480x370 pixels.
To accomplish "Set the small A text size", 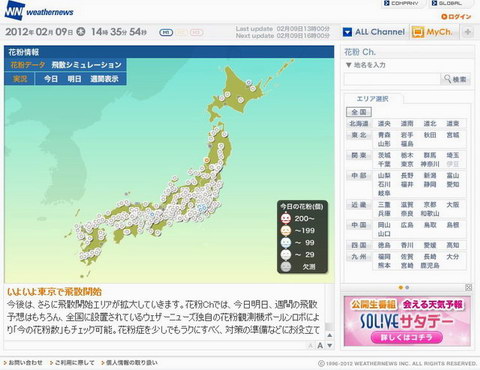I will tap(311, 346).
